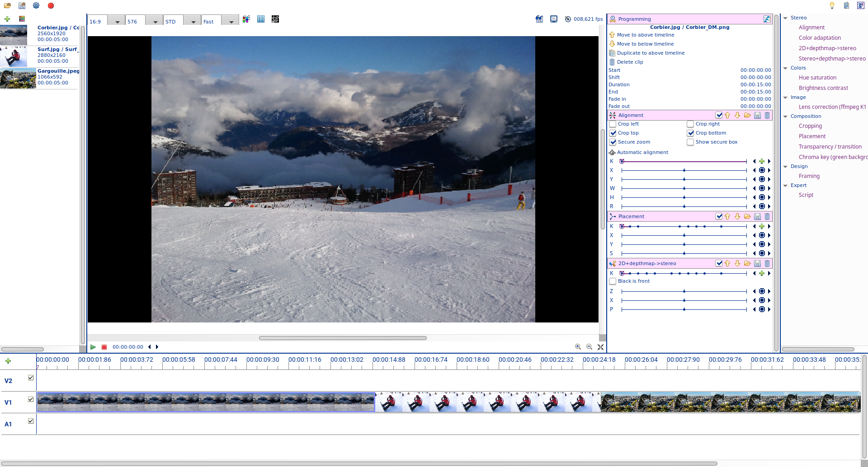Enable the Crop left checkbox
Viewport: 868px width, 467px height.
pos(613,124)
